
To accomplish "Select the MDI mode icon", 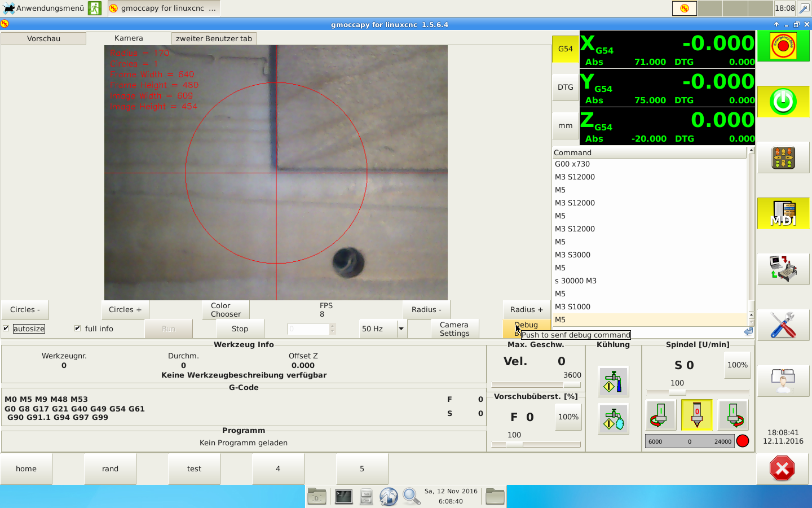I will point(783,213).
